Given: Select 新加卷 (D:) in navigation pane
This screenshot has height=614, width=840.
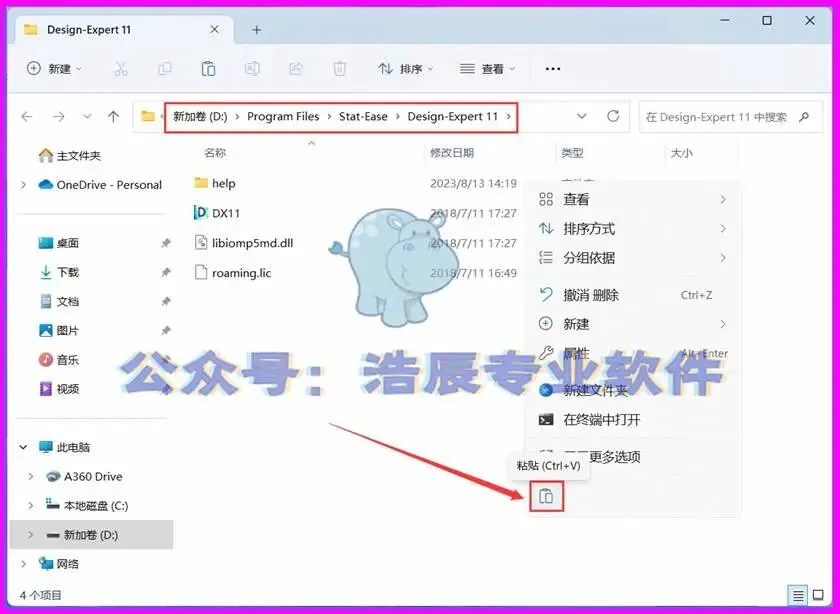Looking at the screenshot, I should click(91, 535).
